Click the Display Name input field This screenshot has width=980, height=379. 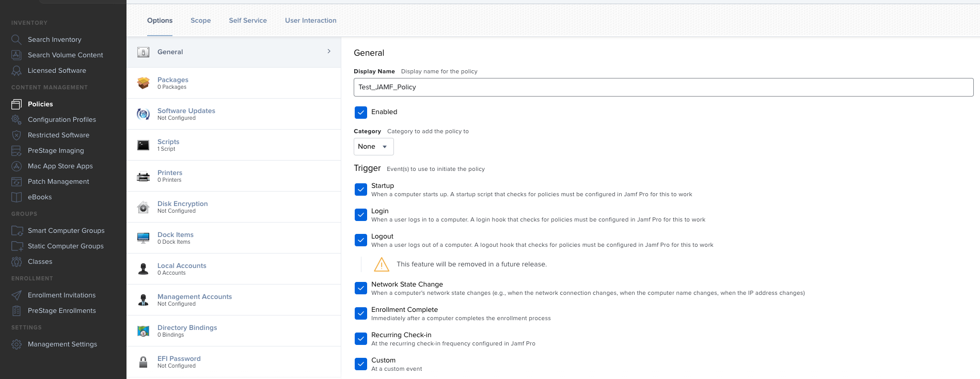tap(663, 87)
